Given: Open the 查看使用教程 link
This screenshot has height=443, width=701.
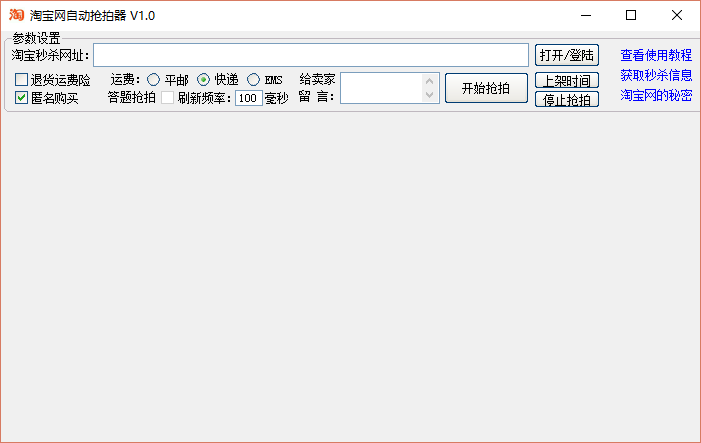Looking at the screenshot, I should 656,56.
